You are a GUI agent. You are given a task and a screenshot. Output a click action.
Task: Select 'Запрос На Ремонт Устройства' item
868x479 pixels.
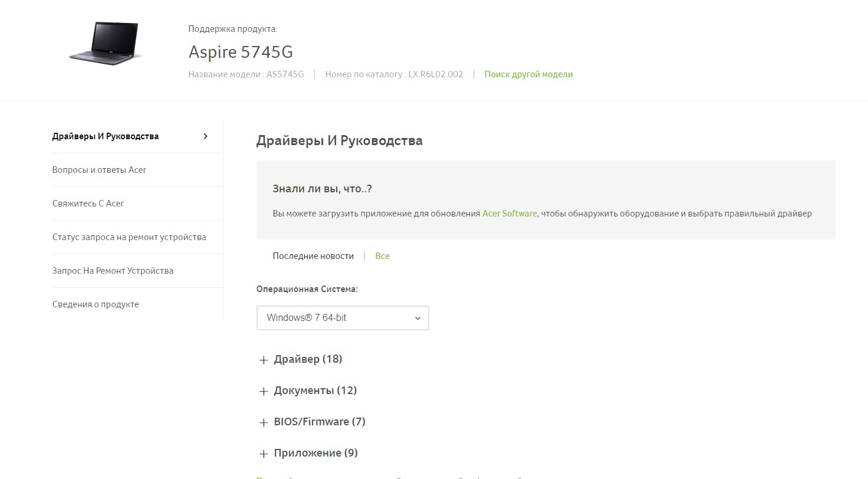coord(113,271)
